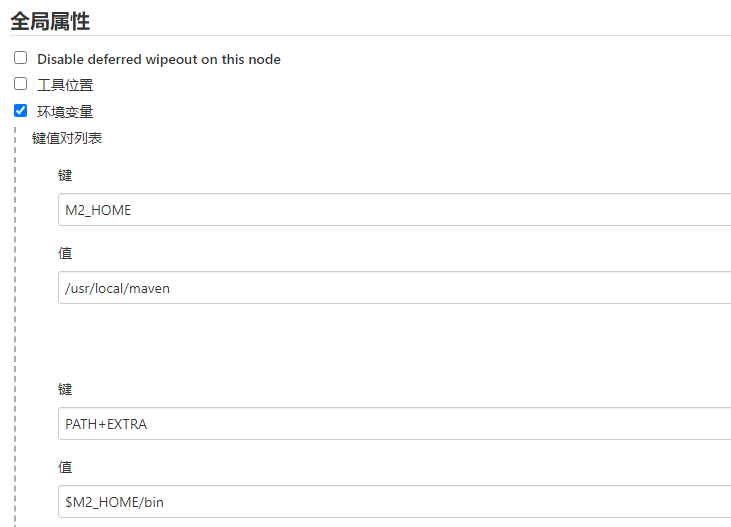Uncheck the 环境变量 checkbox
The width and height of the screenshot is (731, 527).
[21, 111]
